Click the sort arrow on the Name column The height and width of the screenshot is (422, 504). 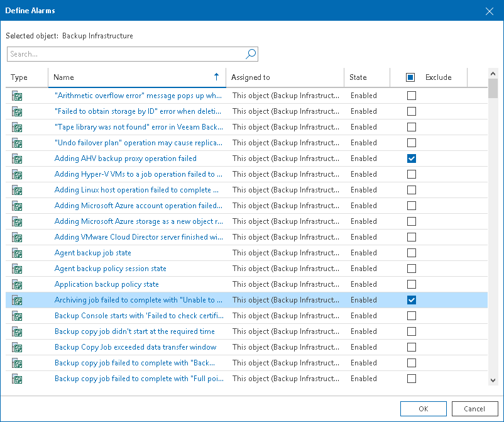tap(217, 77)
